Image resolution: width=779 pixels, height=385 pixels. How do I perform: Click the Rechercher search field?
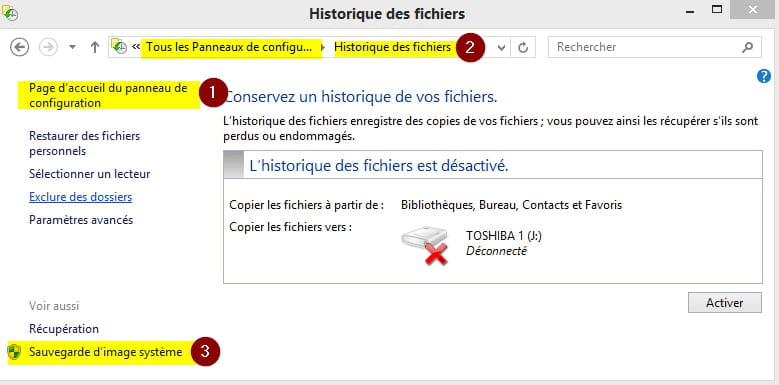[654, 47]
